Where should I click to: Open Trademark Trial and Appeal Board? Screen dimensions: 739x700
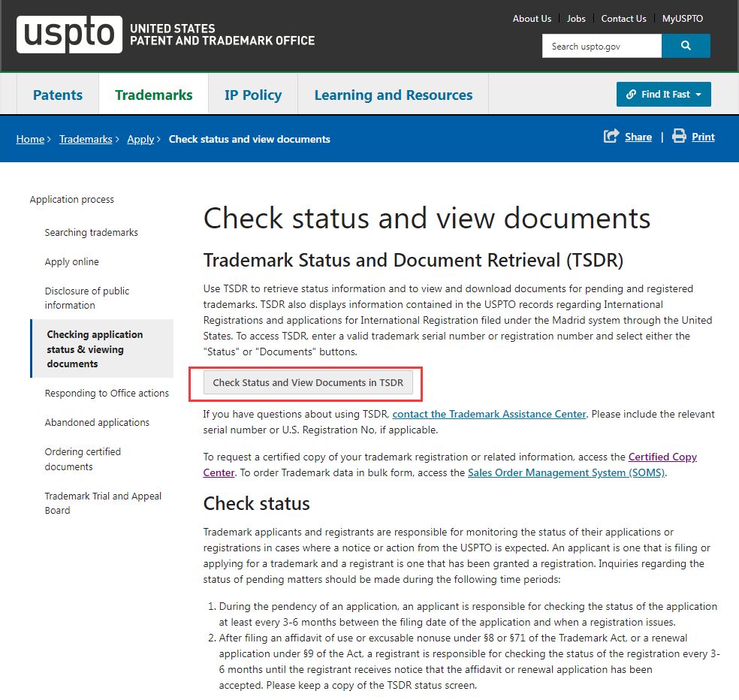[103, 503]
